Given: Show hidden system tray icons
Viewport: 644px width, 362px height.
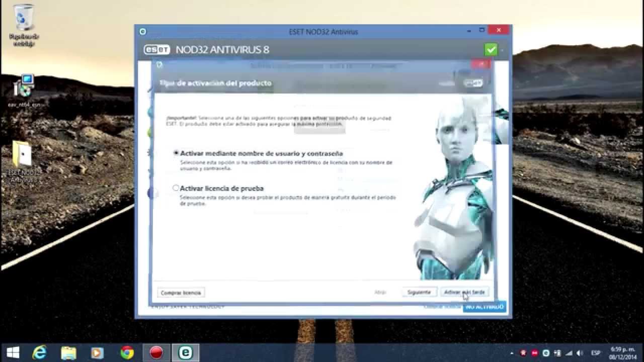Looking at the screenshot, I should click(x=512, y=353).
